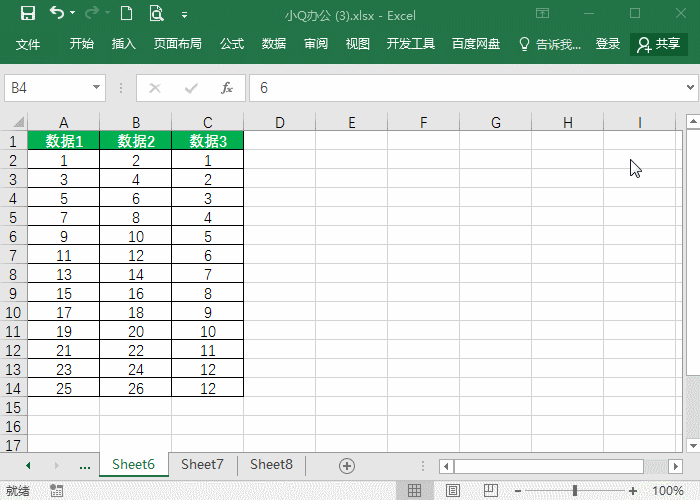Click the horizontal scrollbar left arrow
Viewport: 700px width, 500px height.
click(446, 467)
